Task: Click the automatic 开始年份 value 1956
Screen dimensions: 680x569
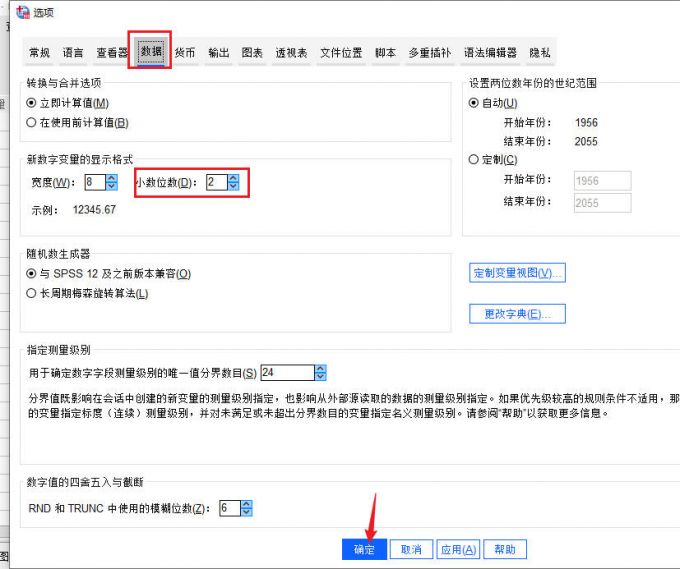Action: pyautogui.click(x=586, y=123)
